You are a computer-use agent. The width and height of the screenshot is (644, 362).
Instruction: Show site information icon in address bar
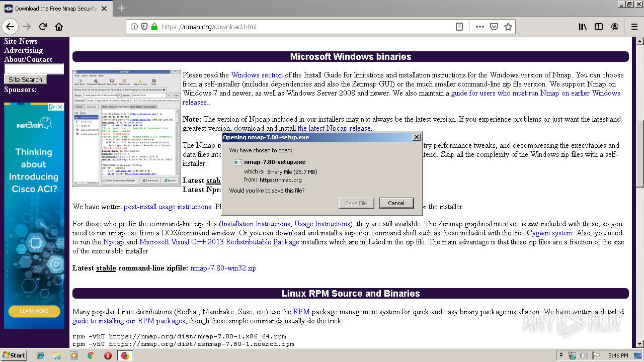(134, 27)
